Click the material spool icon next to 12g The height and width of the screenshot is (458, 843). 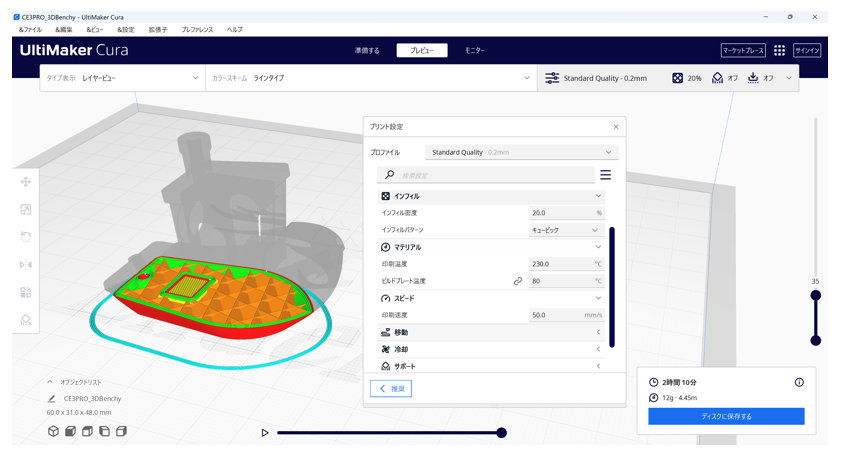pyautogui.click(x=653, y=397)
